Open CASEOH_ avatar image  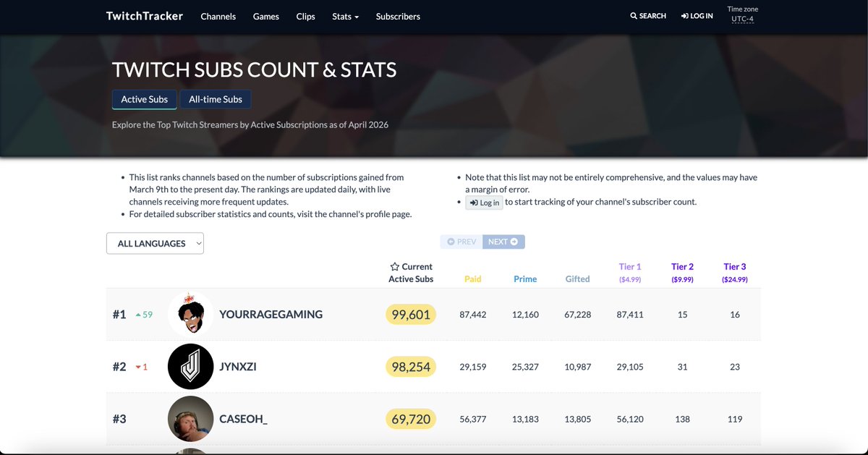[190, 419]
